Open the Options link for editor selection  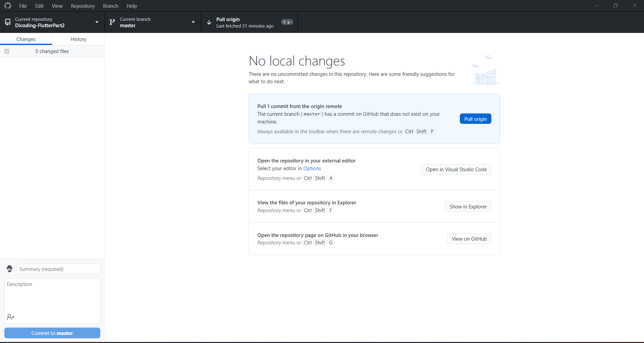click(x=312, y=168)
